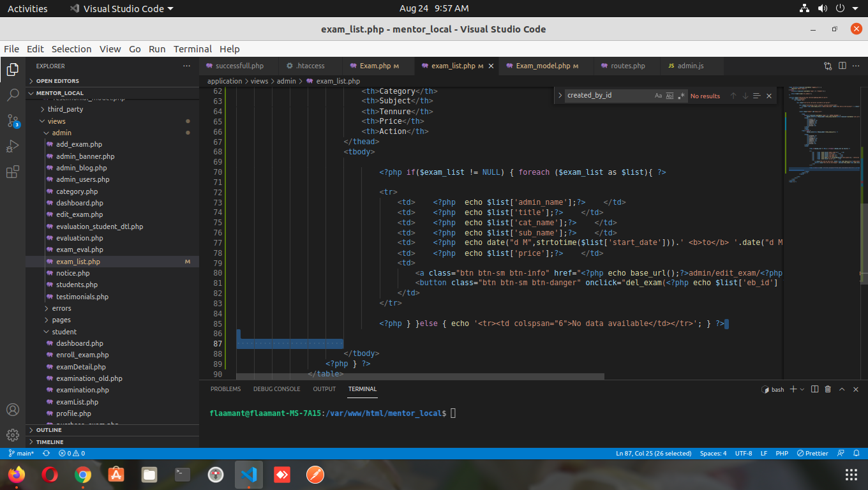
Task: Click the UTF-8 encoding indicator
Action: click(744, 454)
